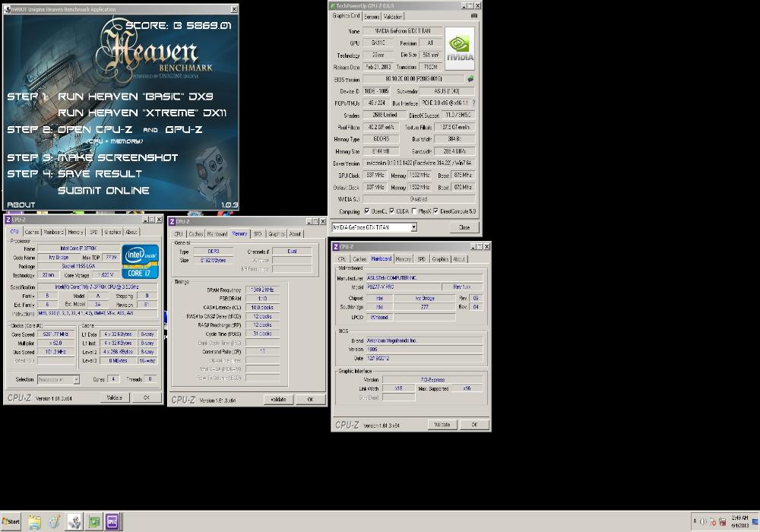Screen dimensions: 760x532
Task: Click the Intel Core i7 logo in CPU-Z
Action: pyautogui.click(x=141, y=261)
